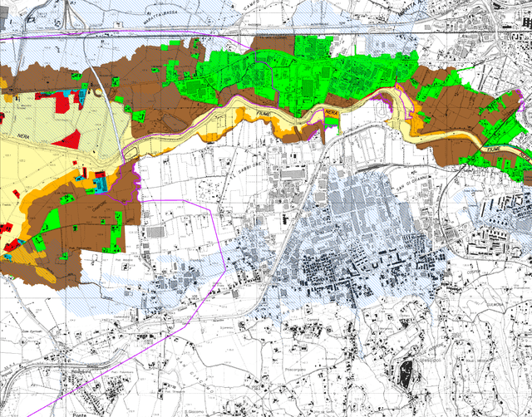The width and height of the screenshot is (532, 417).
Task: Select the black-outlined oval compound at bottom right
Action: coord(406,374)
